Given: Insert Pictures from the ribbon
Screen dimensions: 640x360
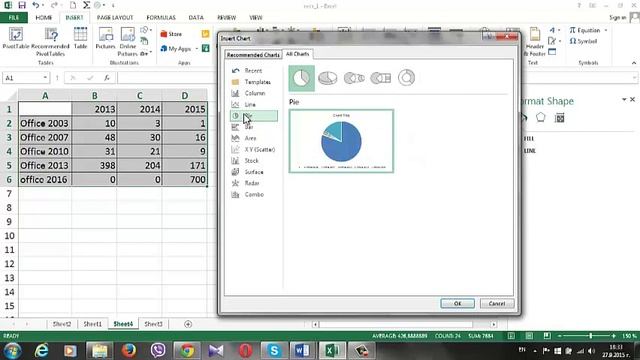Looking at the screenshot, I should click(x=105, y=38).
